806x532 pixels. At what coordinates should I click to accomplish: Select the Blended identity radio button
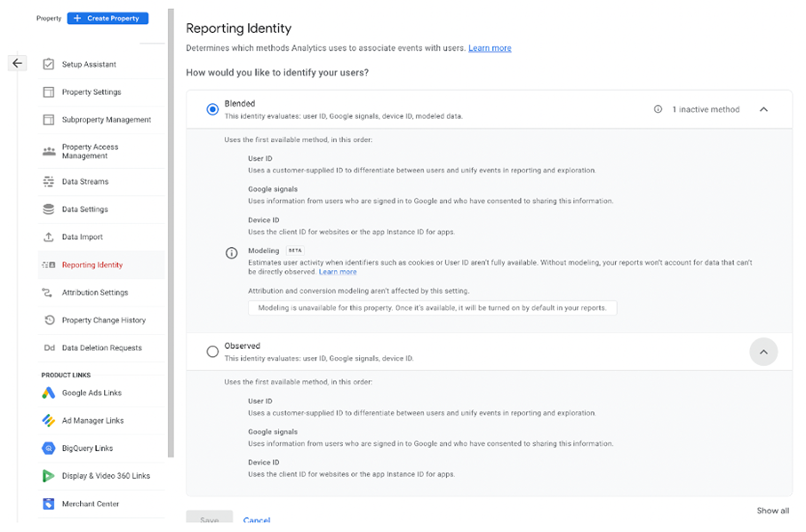pos(212,109)
